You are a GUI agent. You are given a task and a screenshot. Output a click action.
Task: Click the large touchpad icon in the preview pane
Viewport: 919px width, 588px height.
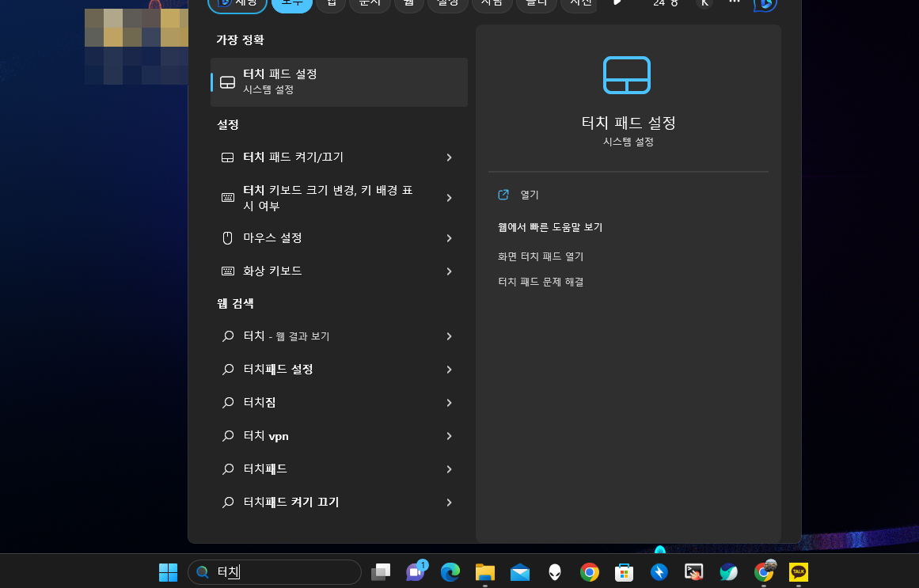point(627,75)
